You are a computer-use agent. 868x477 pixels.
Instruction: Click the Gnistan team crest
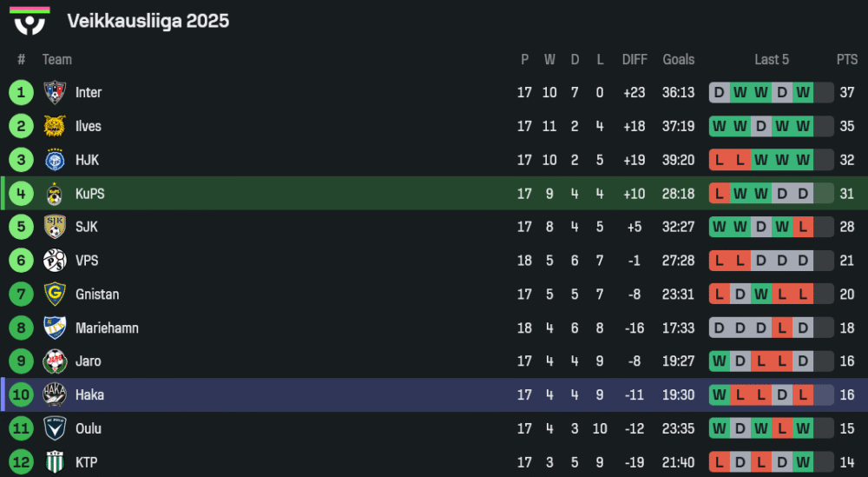pos(55,295)
